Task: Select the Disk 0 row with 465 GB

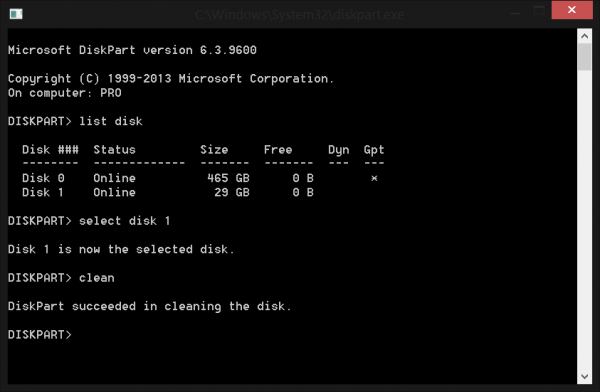Action: point(200,178)
